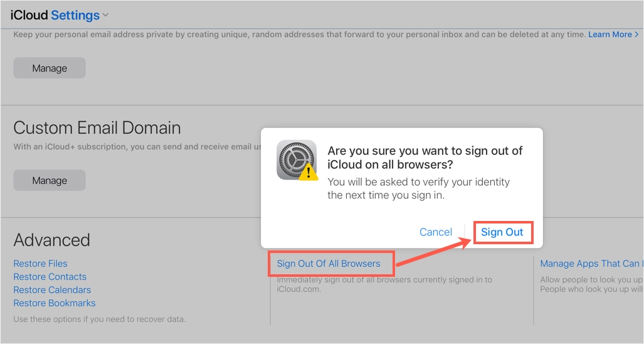The width and height of the screenshot is (644, 344).
Task: Click the iCloud logo text in header
Action: pyautogui.click(x=29, y=15)
